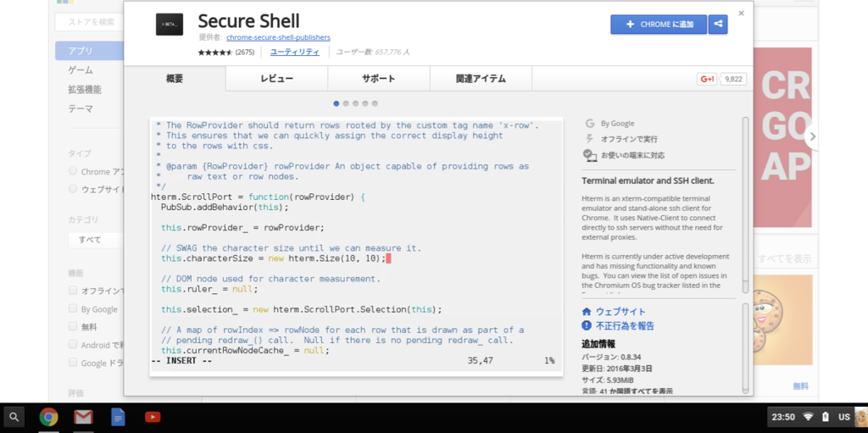Screen dimensions: 868x433
Task: Open the すべて category dropdown
Action: click(95, 240)
